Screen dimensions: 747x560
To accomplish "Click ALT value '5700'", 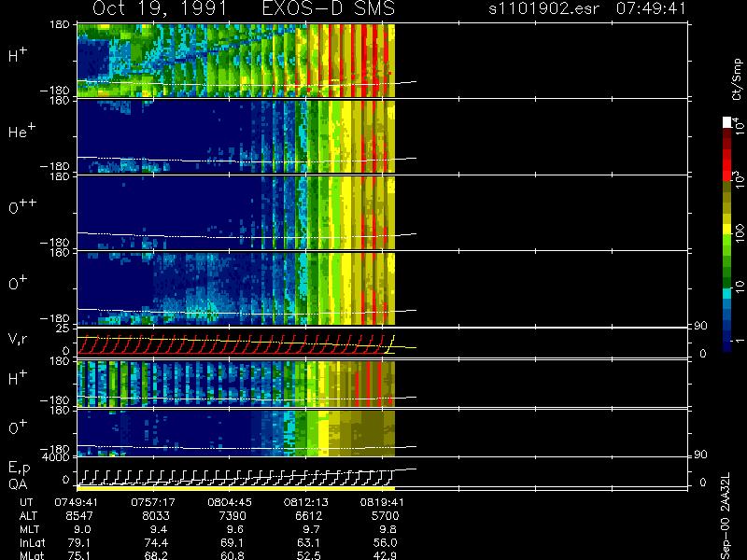I will coord(385,516).
